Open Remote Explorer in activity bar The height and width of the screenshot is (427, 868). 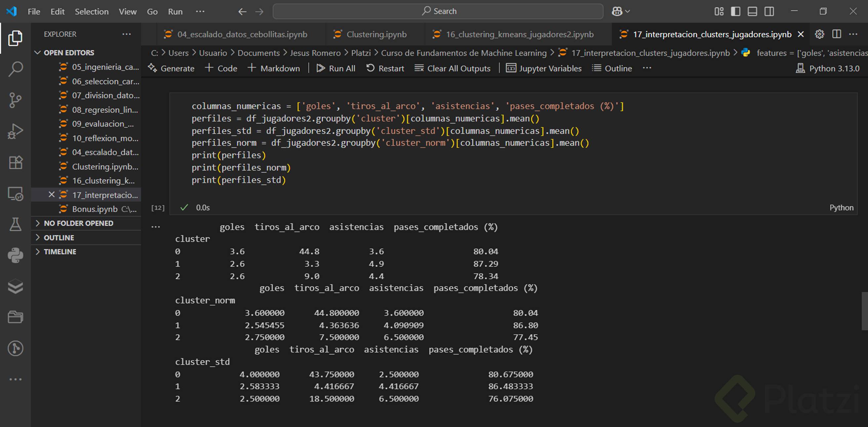pos(15,194)
